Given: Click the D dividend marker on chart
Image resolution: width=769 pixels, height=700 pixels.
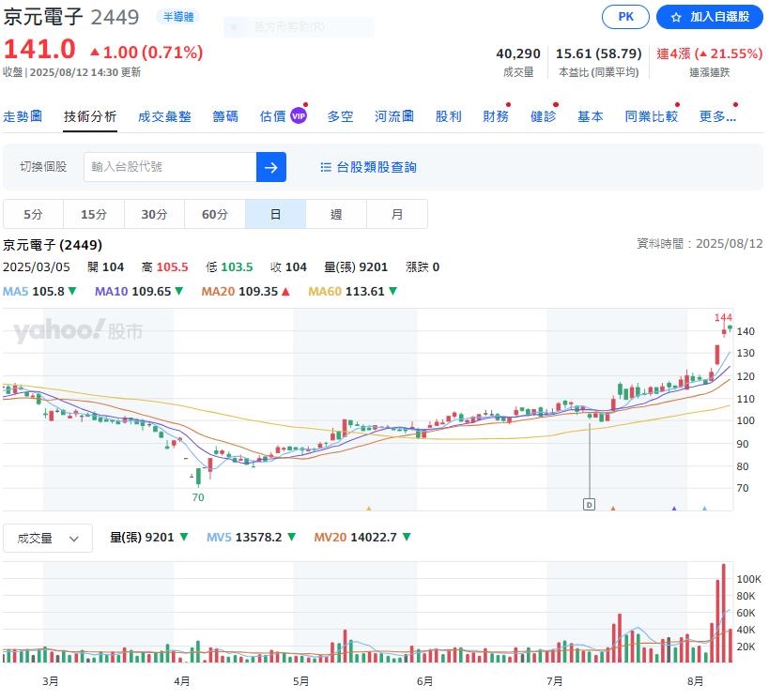Looking at the screenshot, I should point(589,504).
